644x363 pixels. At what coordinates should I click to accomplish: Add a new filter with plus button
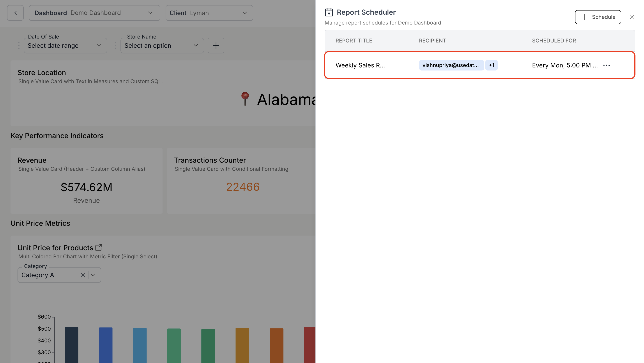pos(216,46)
